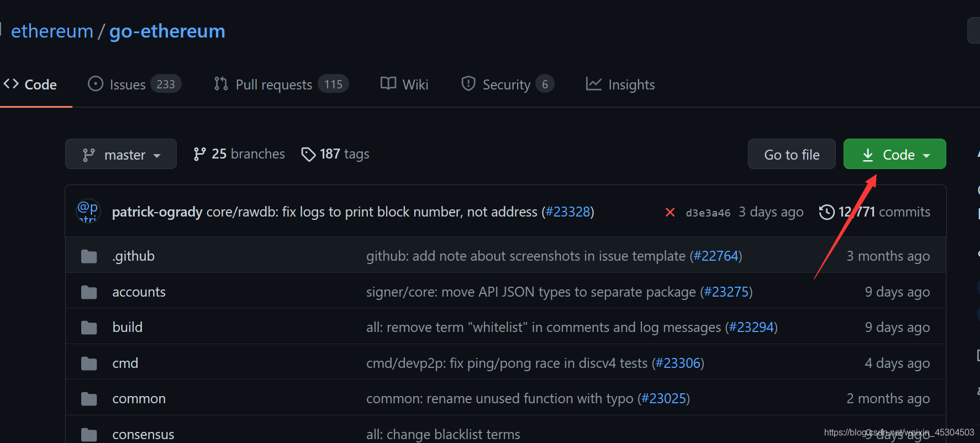This screenshot has height=443, width=980.
Task: Click the red failed-status X icon
Action: tap(670, 212)
